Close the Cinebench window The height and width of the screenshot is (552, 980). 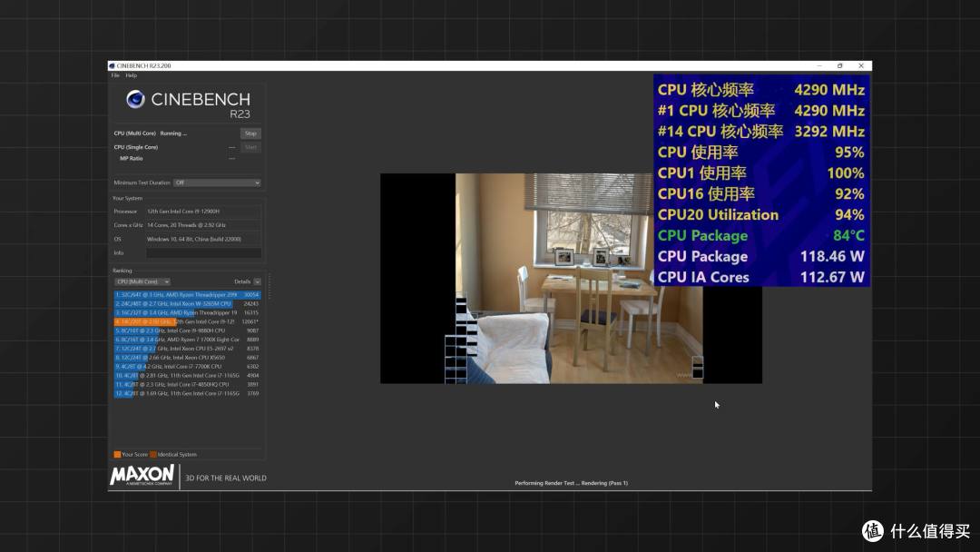[862, 65]
